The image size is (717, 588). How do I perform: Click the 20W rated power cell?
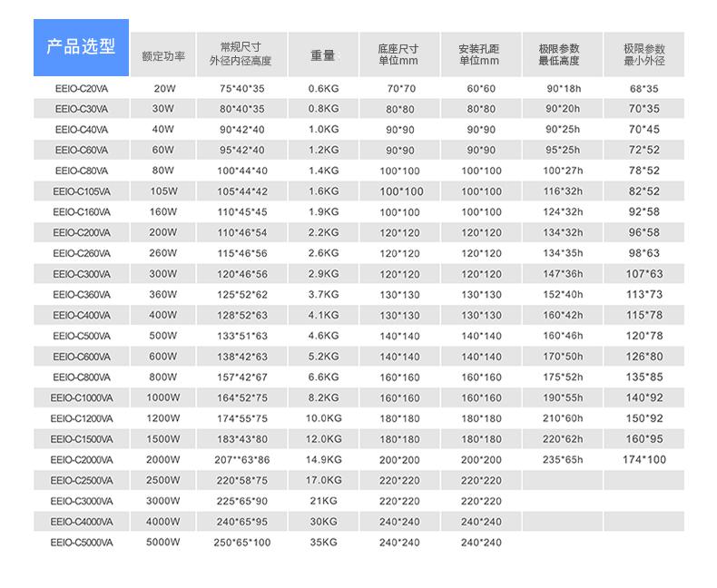[164, 89]
